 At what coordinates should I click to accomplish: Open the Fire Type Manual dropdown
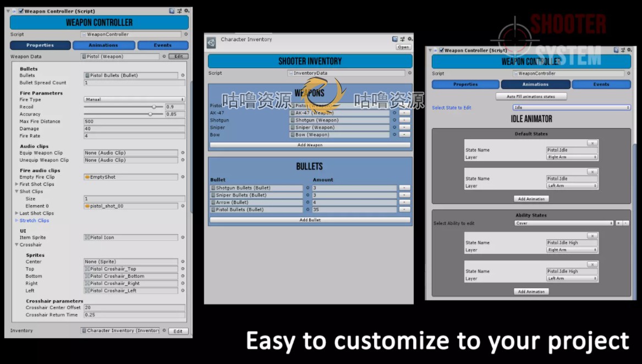[x=134, y=100]
